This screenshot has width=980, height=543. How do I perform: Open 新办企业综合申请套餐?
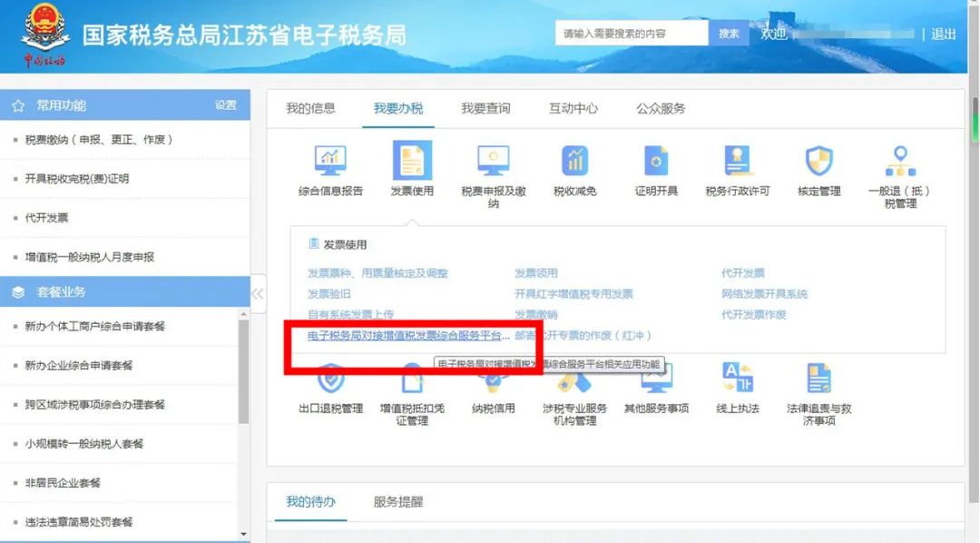click(79, 365)
